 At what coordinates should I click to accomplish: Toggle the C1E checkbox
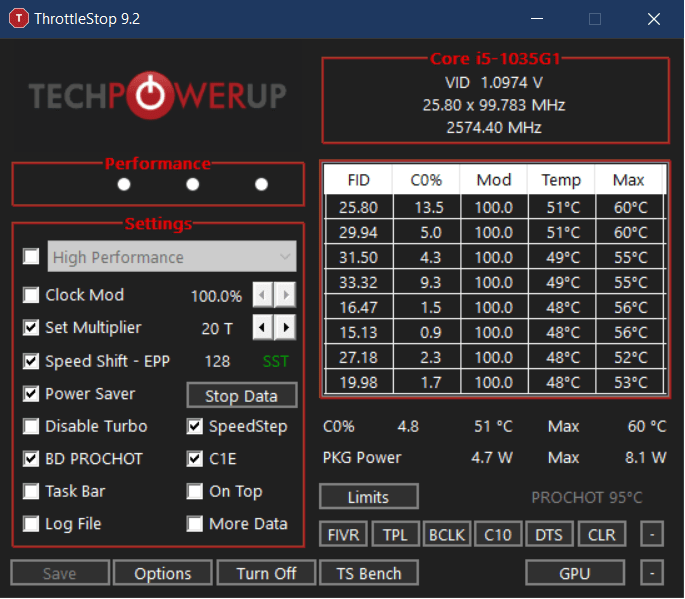coord(195,459)
